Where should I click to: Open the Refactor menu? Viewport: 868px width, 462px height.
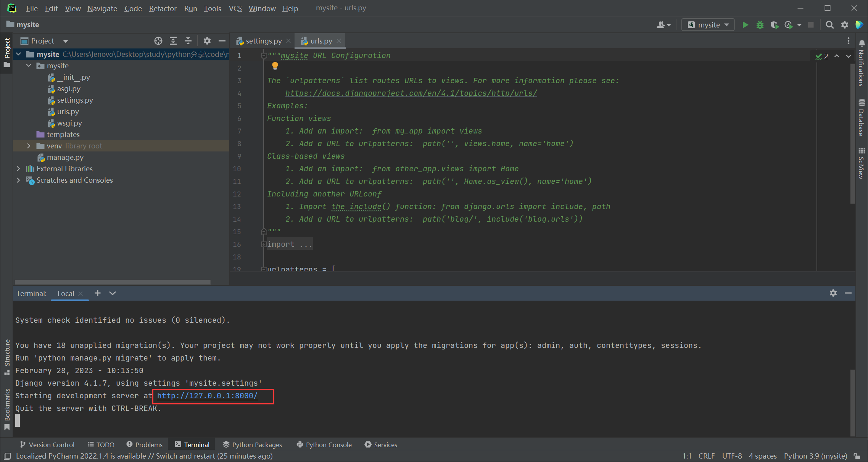(x=163, y=8)
